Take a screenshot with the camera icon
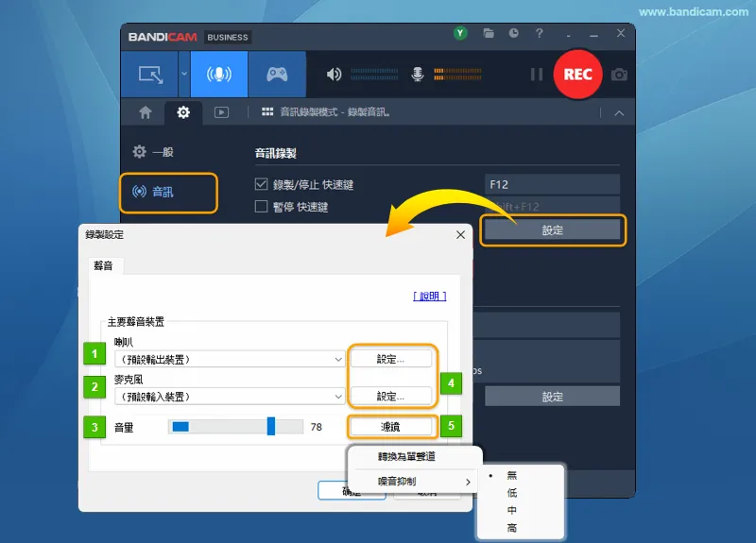This screenshot has width=756, height=543. (x=619, y=75)
